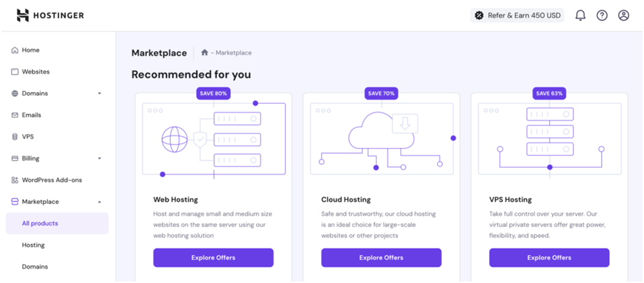This screenshot has height=283, width=644.
Task: Open the help question mark icon
Action: click(x=602, y=16)
